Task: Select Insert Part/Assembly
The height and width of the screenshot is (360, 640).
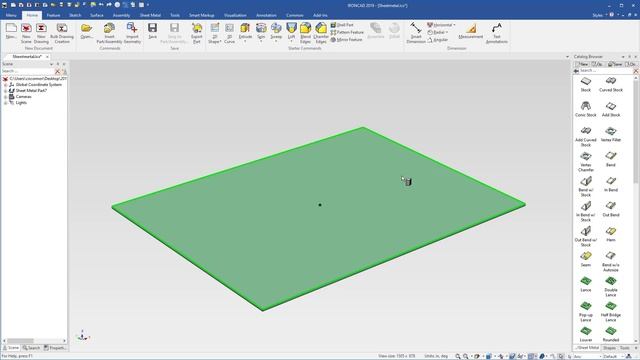Action: (109, 33)
